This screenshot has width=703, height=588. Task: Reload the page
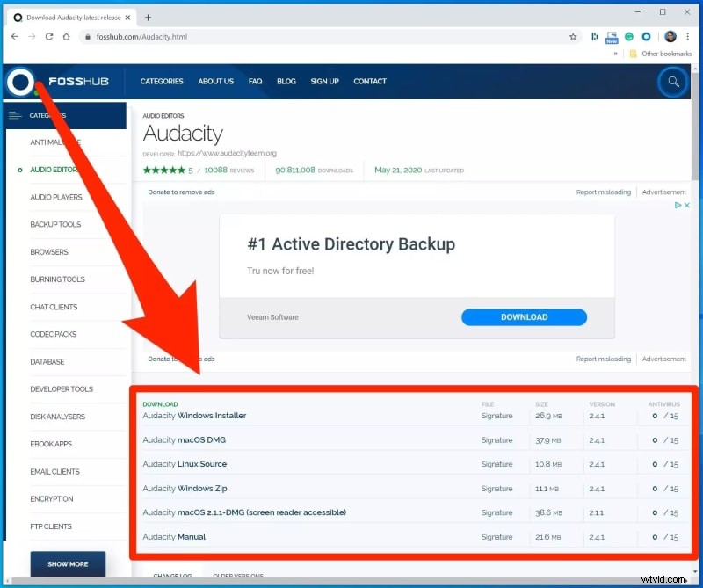51,37
